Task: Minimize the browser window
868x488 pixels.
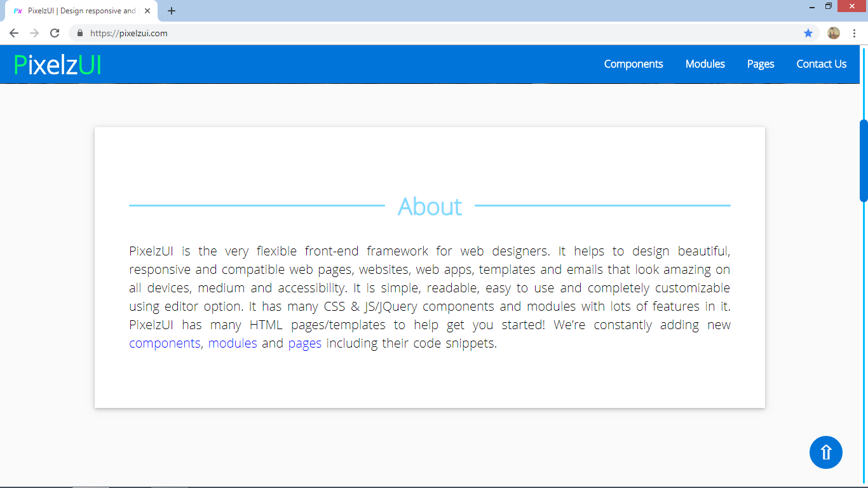Action: [813, 6]
